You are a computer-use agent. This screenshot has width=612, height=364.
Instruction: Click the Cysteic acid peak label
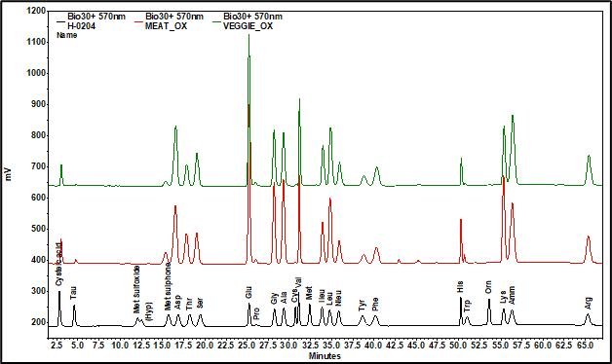tap(58, 265)
